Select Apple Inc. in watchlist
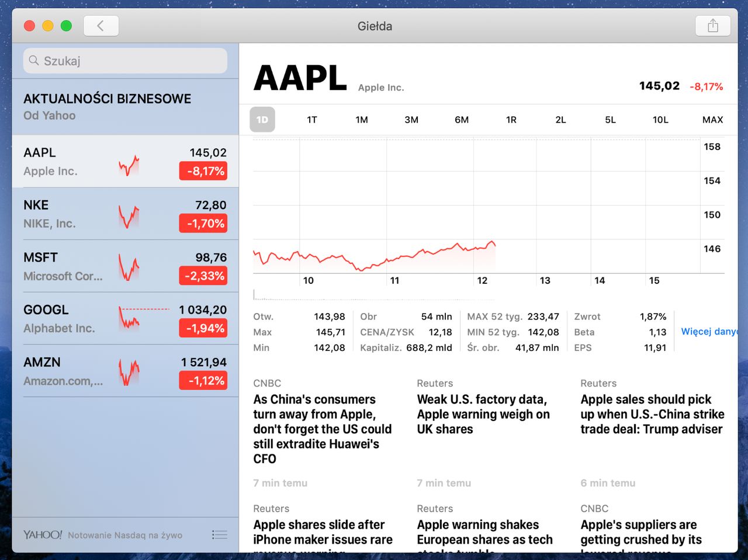 125,161
